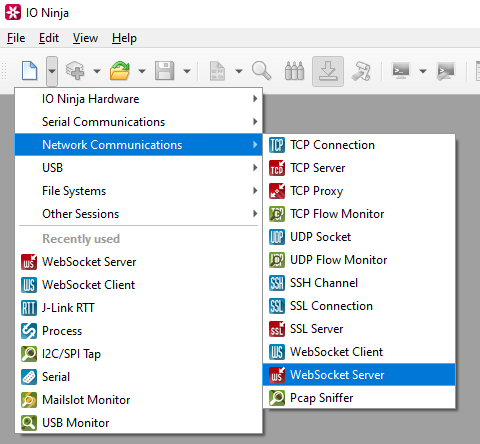Start a USB Monitor session
This screenshot has width=480, height=444.
coord(139,423)
